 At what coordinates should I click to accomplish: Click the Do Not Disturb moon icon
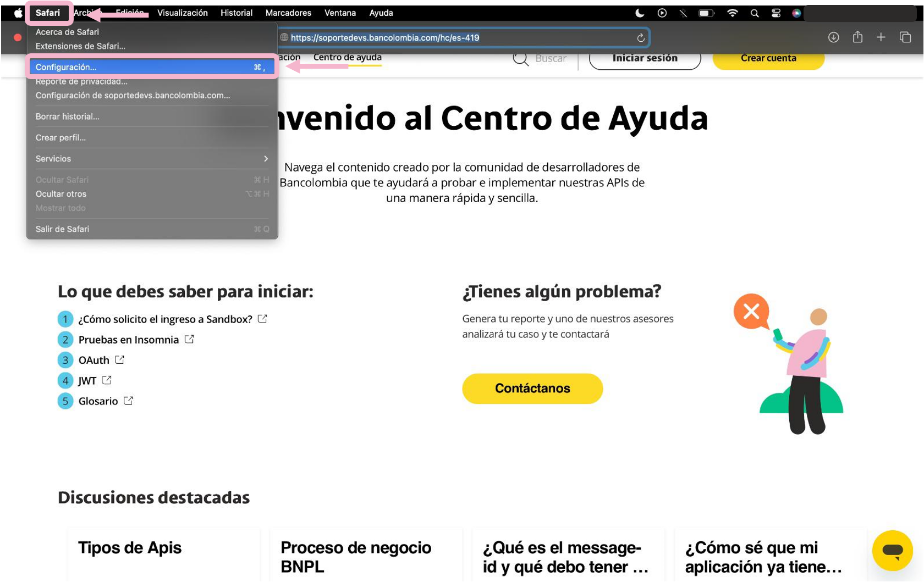point(640,13)
